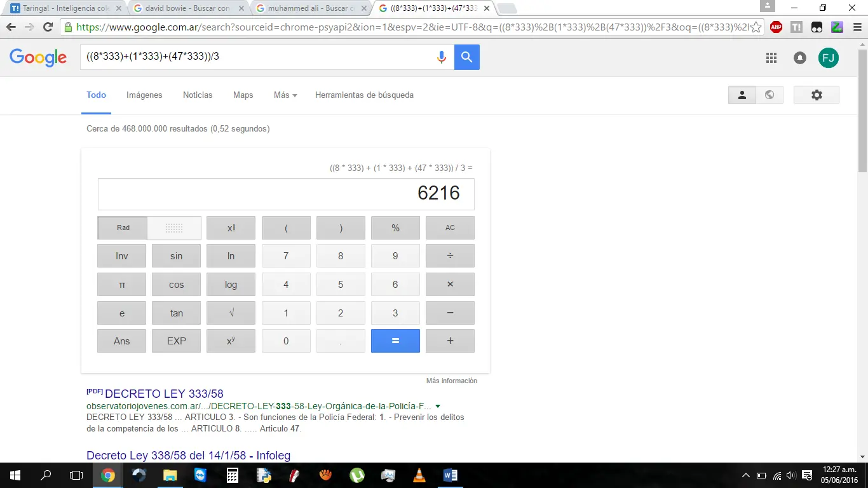Click Chrome back arrow
868x488 pixels.
(11, 27)
